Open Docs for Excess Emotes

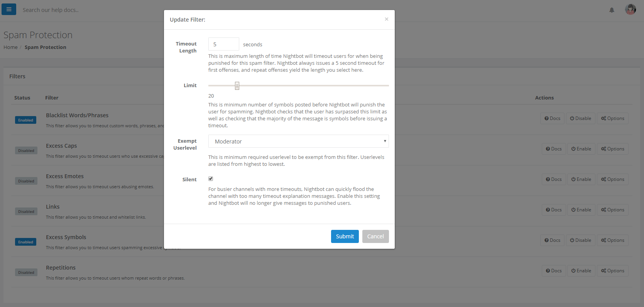(554, 179)
